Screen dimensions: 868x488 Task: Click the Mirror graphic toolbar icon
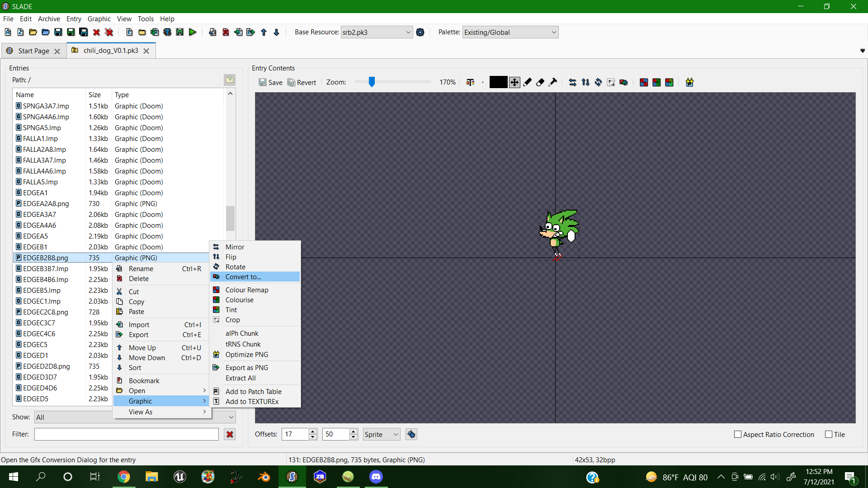tap(572, 82)
